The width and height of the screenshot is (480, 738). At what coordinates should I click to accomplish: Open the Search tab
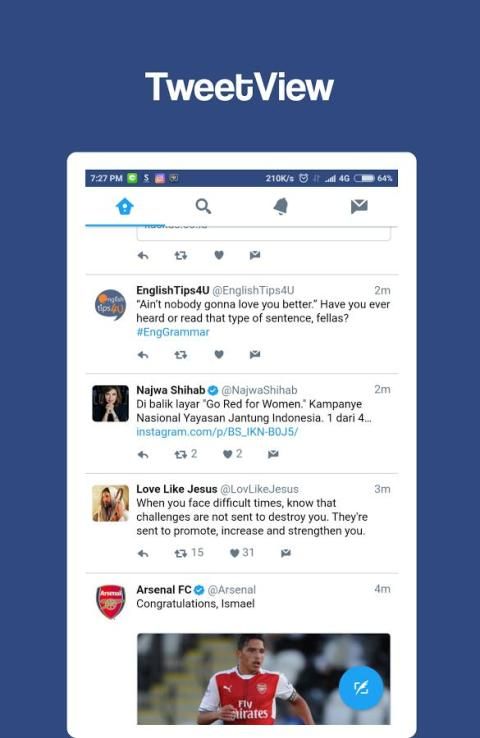203,206
